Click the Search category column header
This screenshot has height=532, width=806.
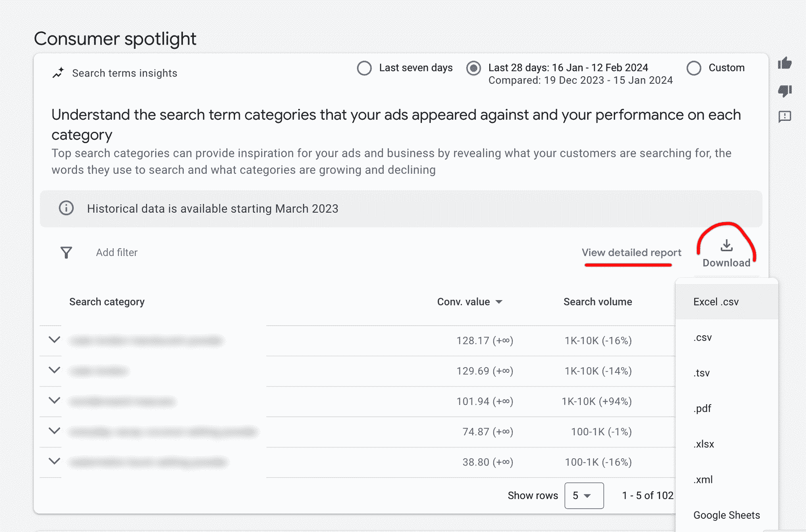[107, 301]
